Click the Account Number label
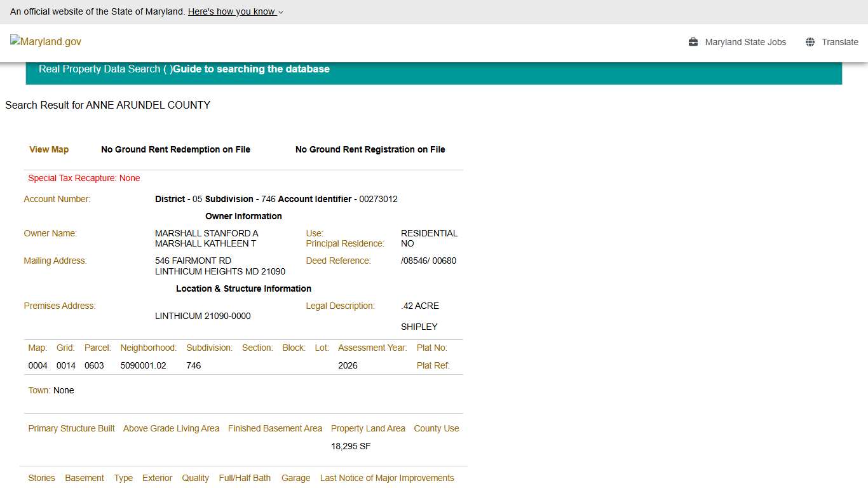The image size is (868, 488). [x=57, y=199]
